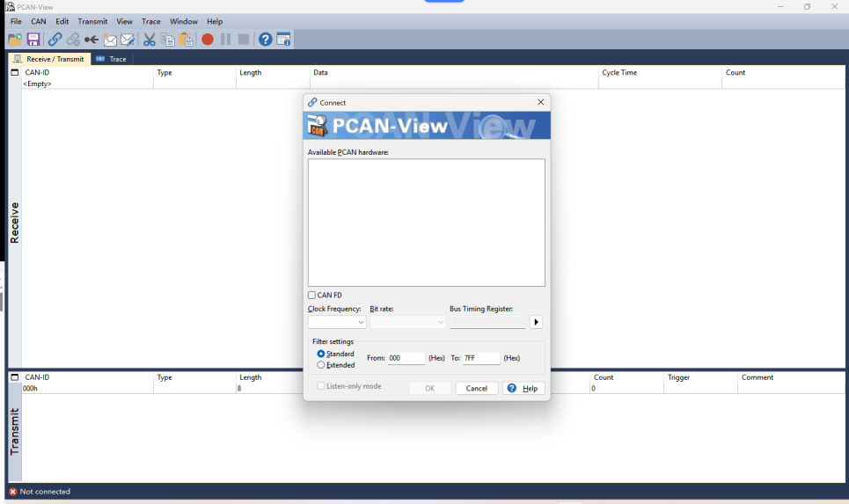849x504 pixels.
Task: Open the Help menu in menu bar
Action: pos(215,21)
